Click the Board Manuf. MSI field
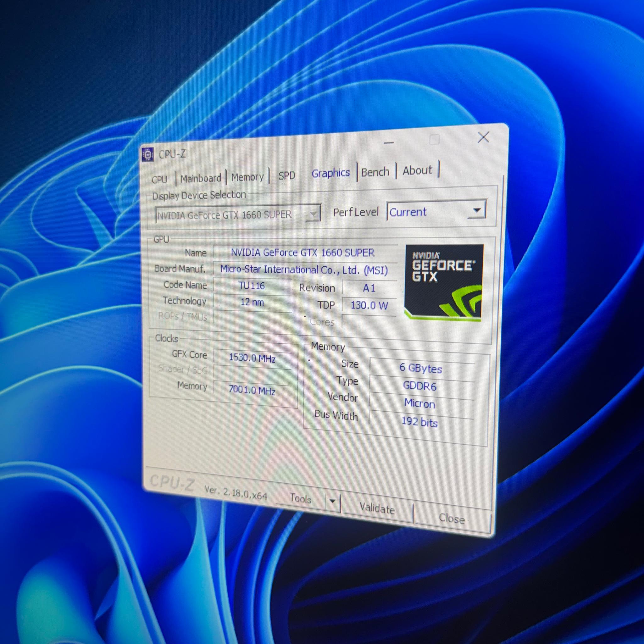This screenshot has width=644, height=644. click(305, 269)
